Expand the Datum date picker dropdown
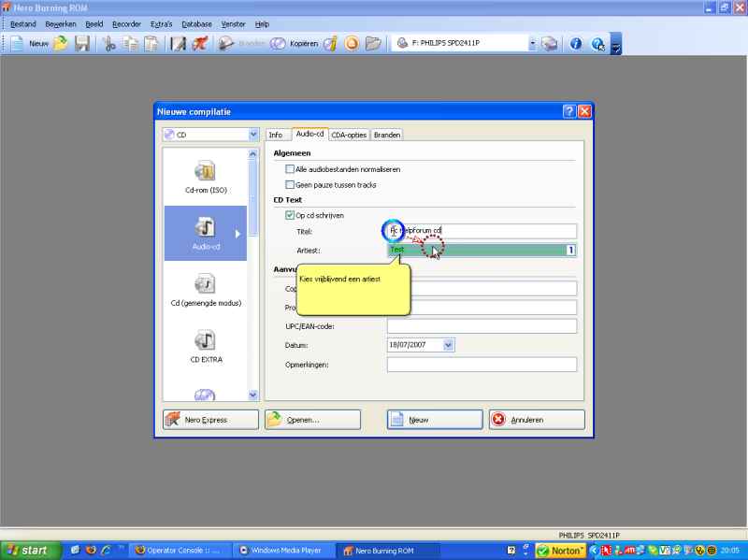Screen dimensions: 748x560 pos(449,345)
